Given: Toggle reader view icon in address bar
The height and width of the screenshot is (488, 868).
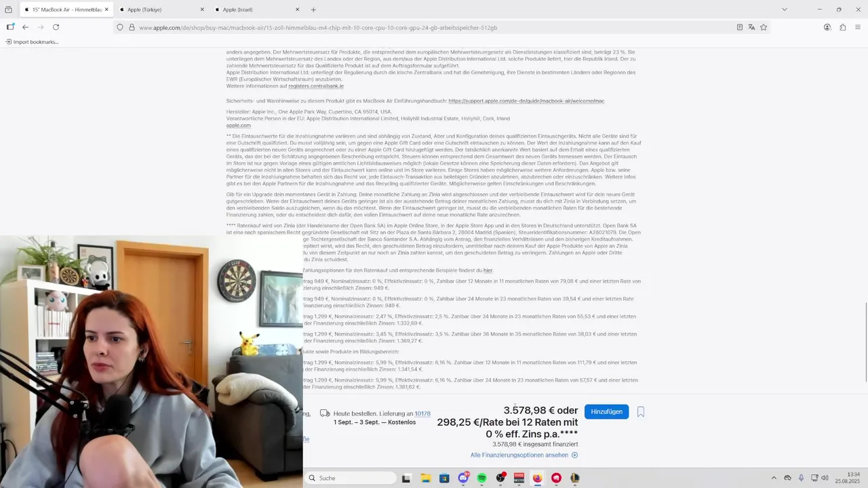Looking at the screenshot, I should [740, 27].
